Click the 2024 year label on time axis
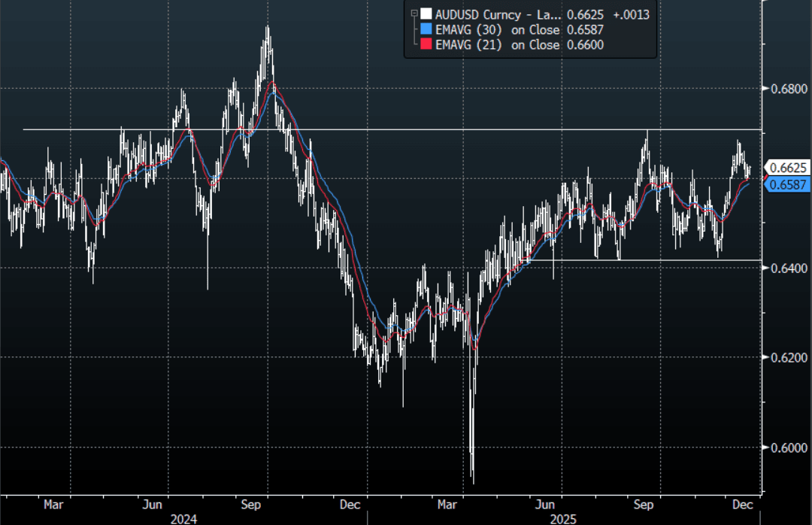The height and width of the screenshot is (525, 812). pos(184,517)
